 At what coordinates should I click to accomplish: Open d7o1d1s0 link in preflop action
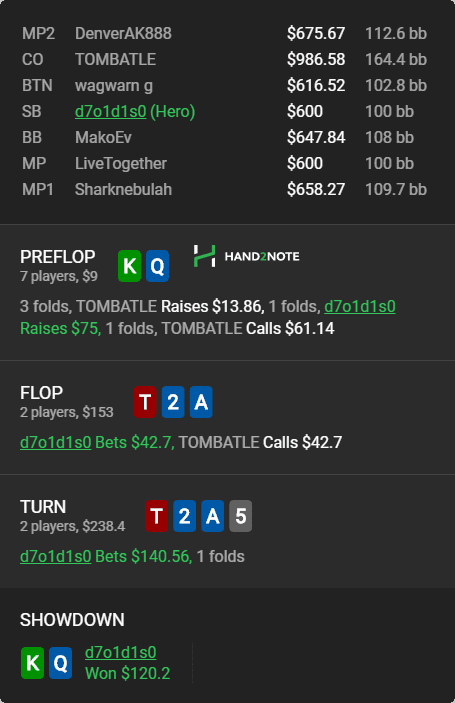pos(360,306)
